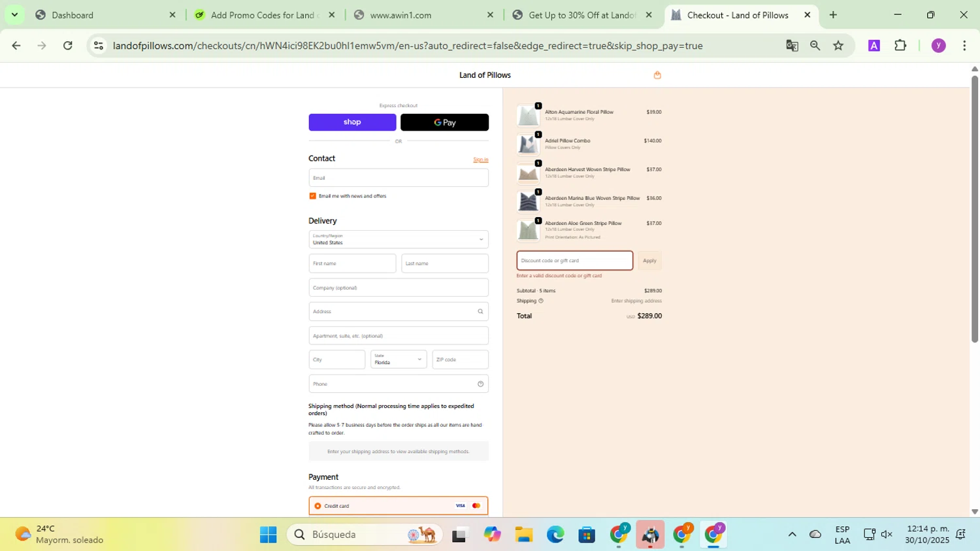980x551 pixels.
Task: Open Microsoft Store from the taskbar
Action: click(587, 535)
